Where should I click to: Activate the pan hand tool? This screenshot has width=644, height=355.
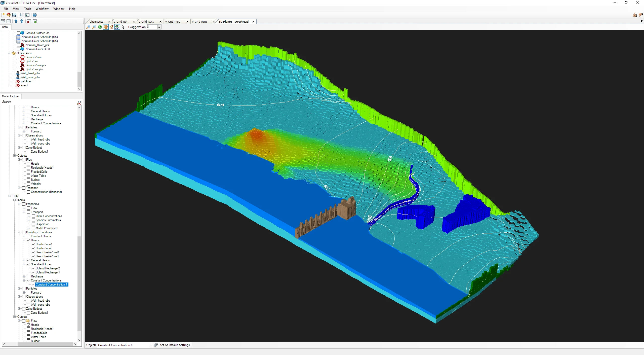click(106, 27)
